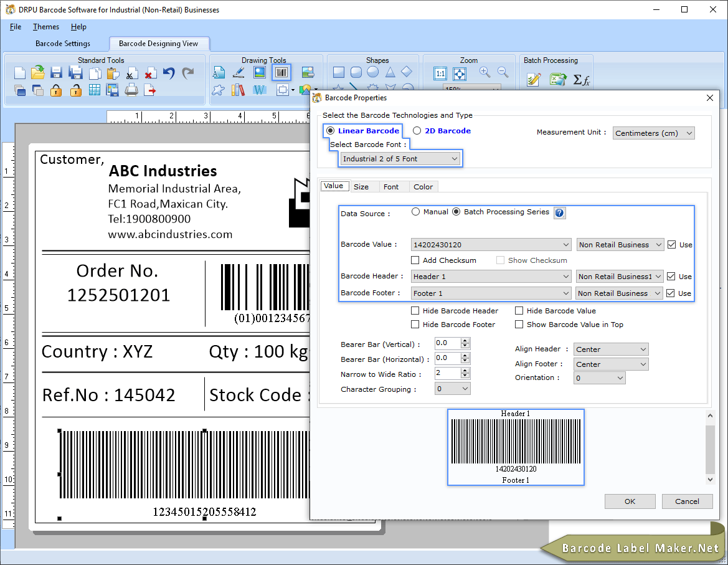Create a new blank label document
This screenshot has height=565, width=728.
tap(20, 73)
